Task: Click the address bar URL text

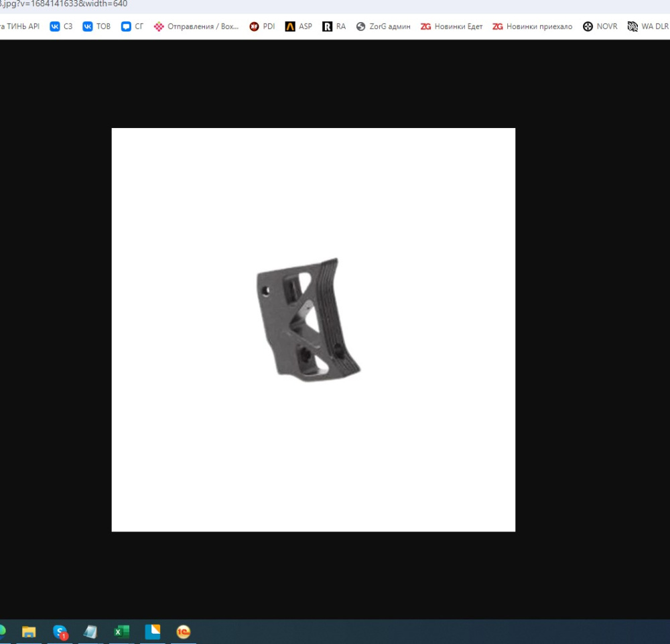Action: click(64, 4)
